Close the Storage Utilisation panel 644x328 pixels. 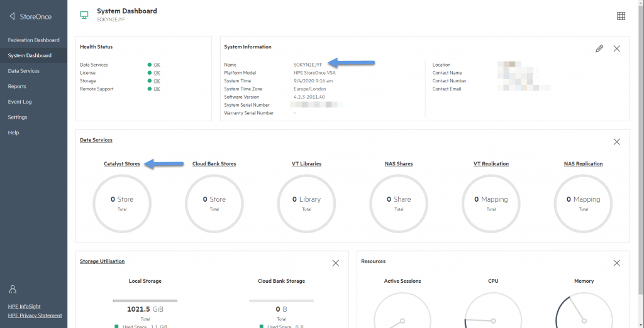pos(336,263)
